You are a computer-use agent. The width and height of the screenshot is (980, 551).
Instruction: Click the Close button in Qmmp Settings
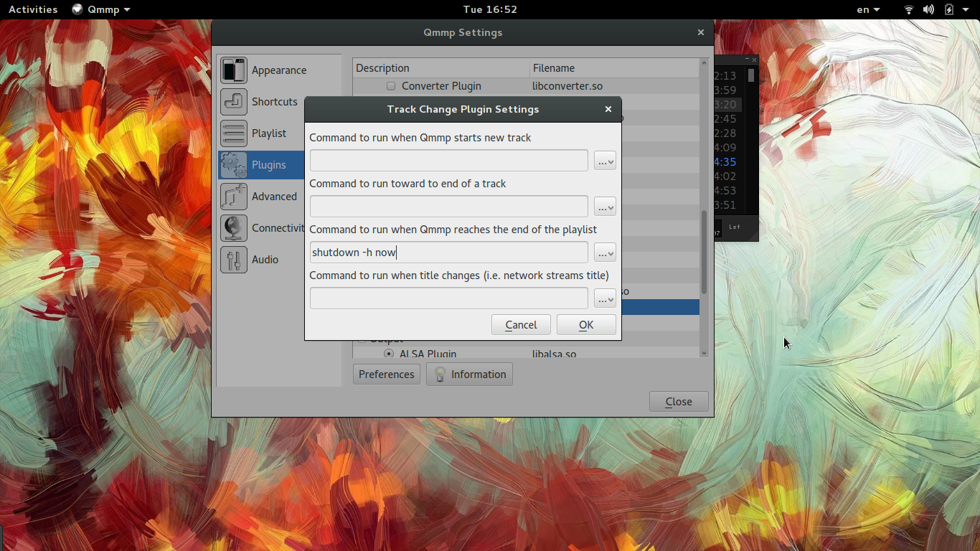[679, 402]
